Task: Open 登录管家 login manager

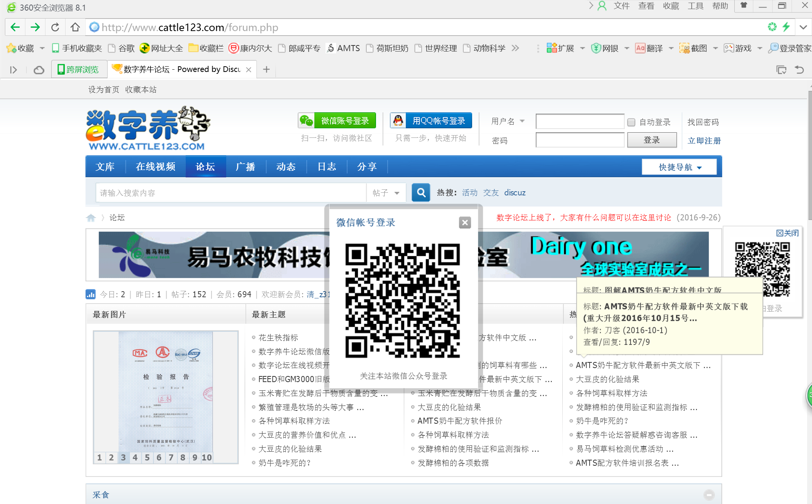Action: [x=790, y=48]
